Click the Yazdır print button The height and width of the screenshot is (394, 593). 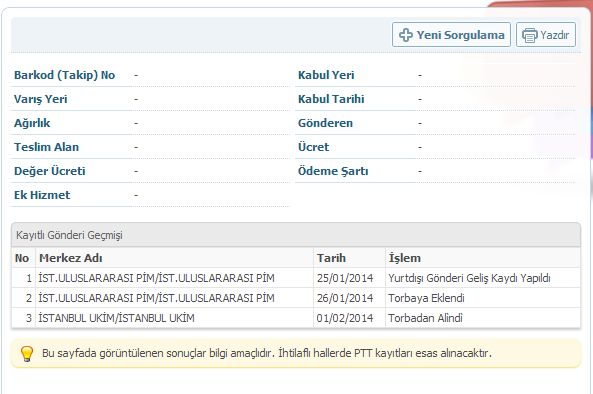[546, 35]
